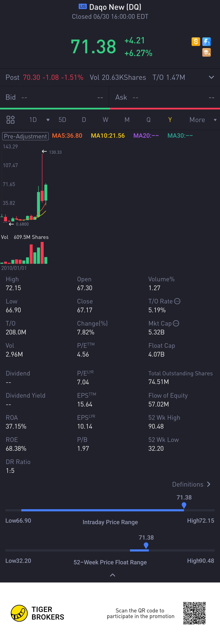This screenshot has height=644, width=220.
Task: Tap the orange dollar sign icon
Action: tap(196, 42)
